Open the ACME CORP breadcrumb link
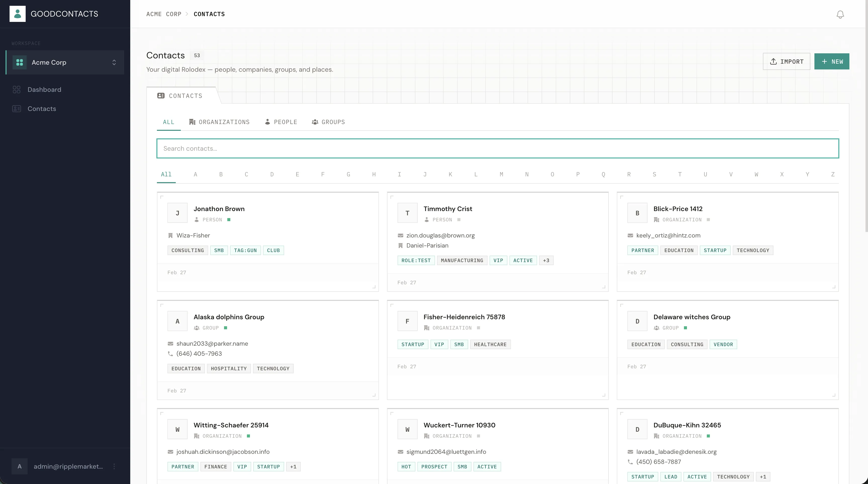Image resolution: width=868 pixels, height=484 pixels. 164,14
